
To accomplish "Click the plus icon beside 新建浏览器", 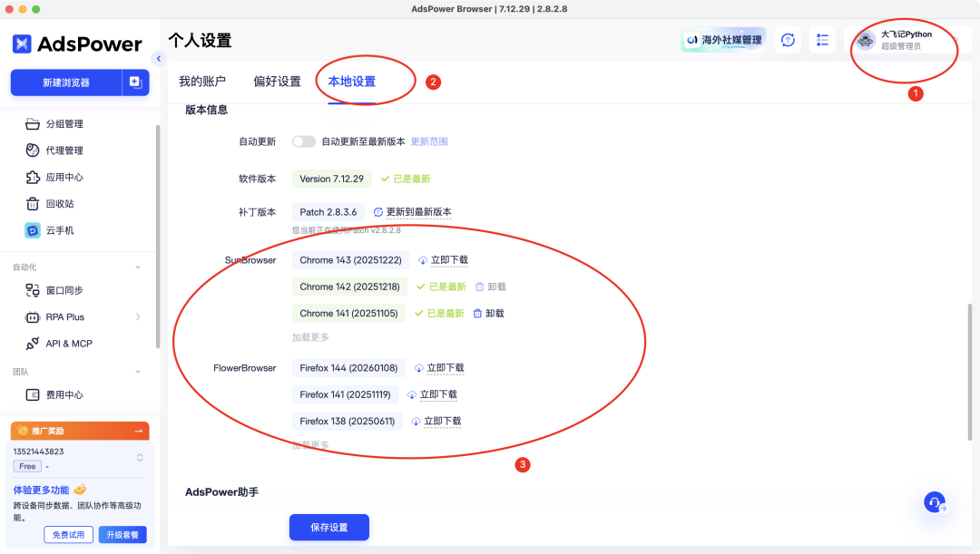I will (135, 82).
